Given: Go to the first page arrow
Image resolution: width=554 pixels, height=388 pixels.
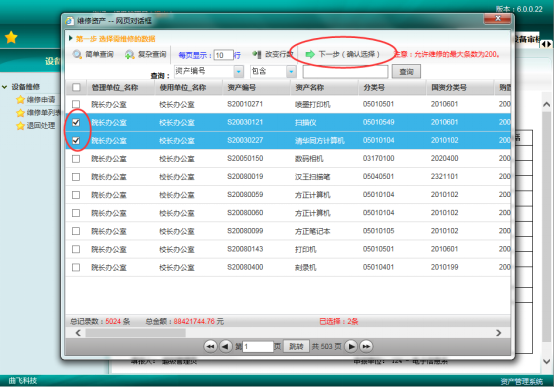Looking at the screenshot, I should click(211, 347).
